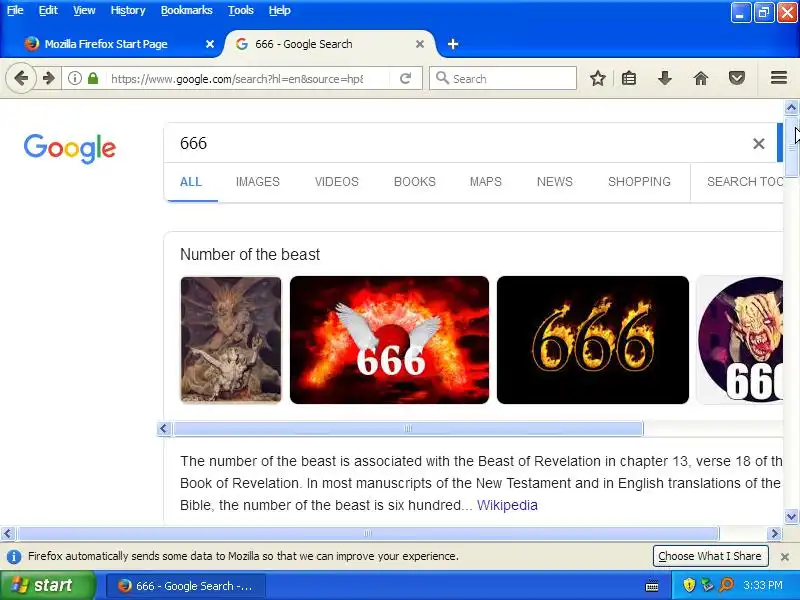Click Choose What I Share button

(710, 556)
